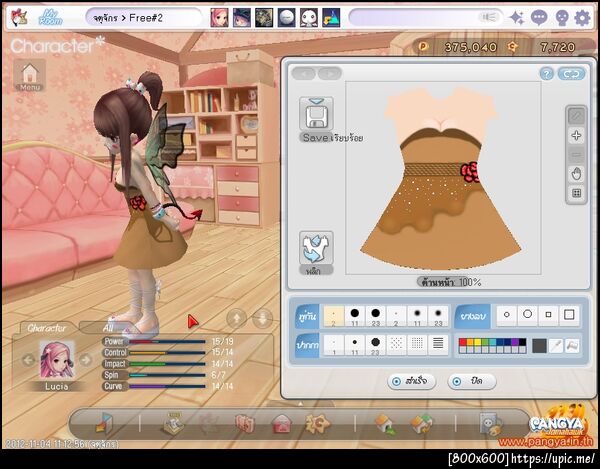
Task: Click the flip clothing front/back icon
Action: pos(316,248)
